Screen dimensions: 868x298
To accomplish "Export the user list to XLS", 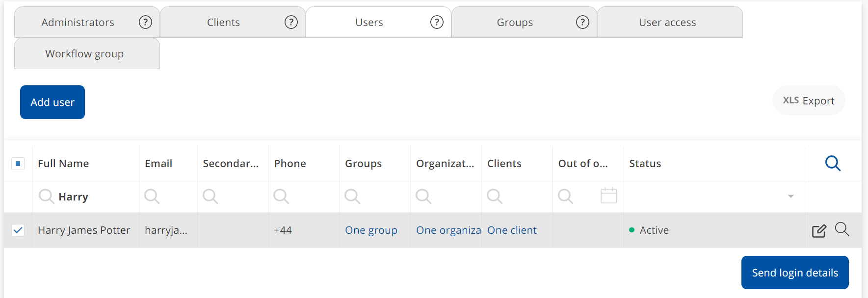I will [809, 101].
